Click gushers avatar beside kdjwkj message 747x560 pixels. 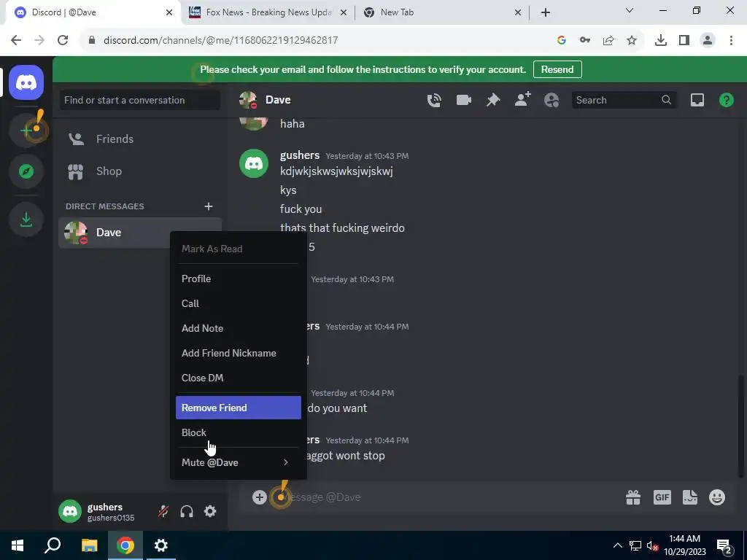(x=253, y=163)
